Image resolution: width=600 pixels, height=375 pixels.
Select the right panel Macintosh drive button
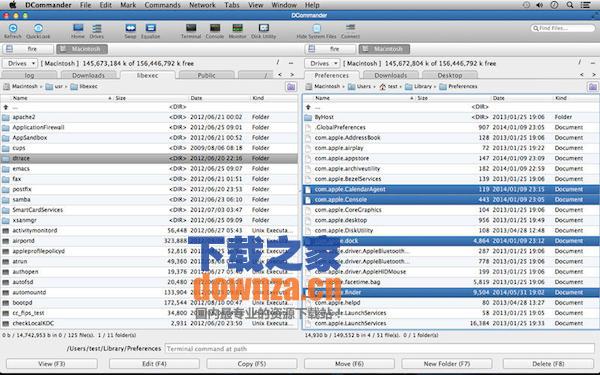(x=384, y=49)
